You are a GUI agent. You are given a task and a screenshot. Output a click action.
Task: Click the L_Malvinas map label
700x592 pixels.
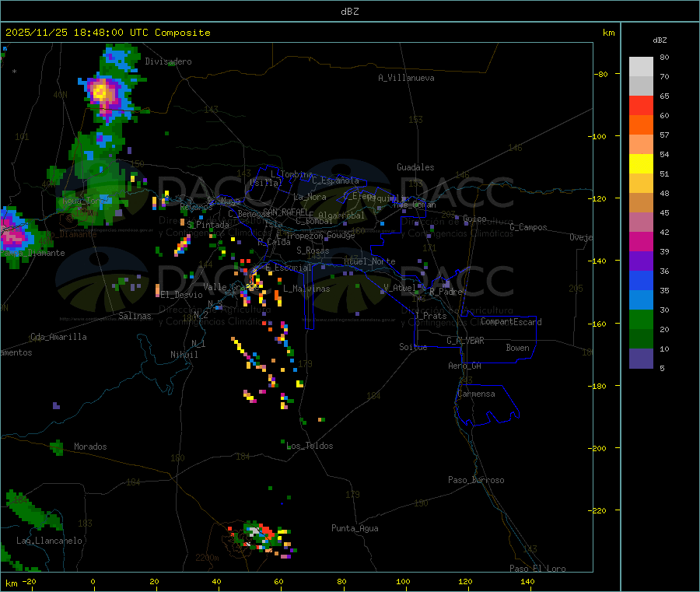[x=306, y=289]
